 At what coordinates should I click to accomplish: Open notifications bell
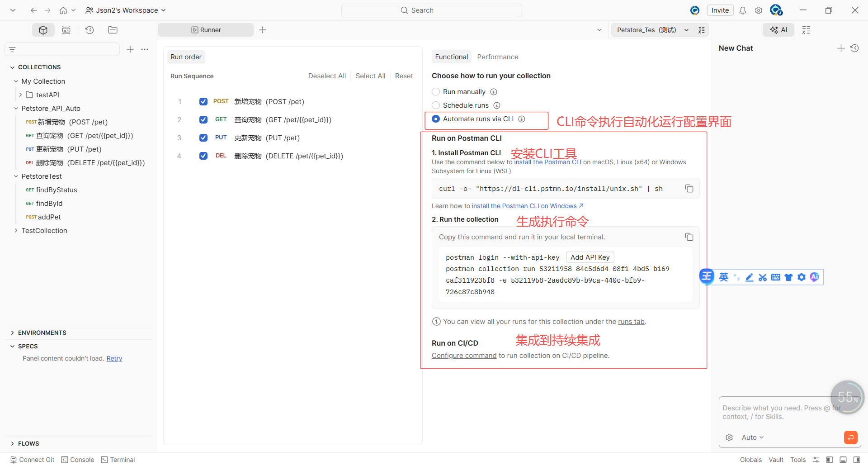tap(743, 10)
